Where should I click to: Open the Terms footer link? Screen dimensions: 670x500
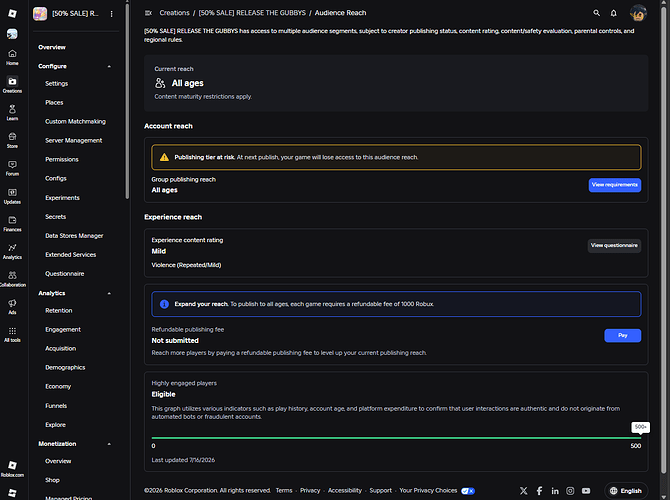point(284,491)
